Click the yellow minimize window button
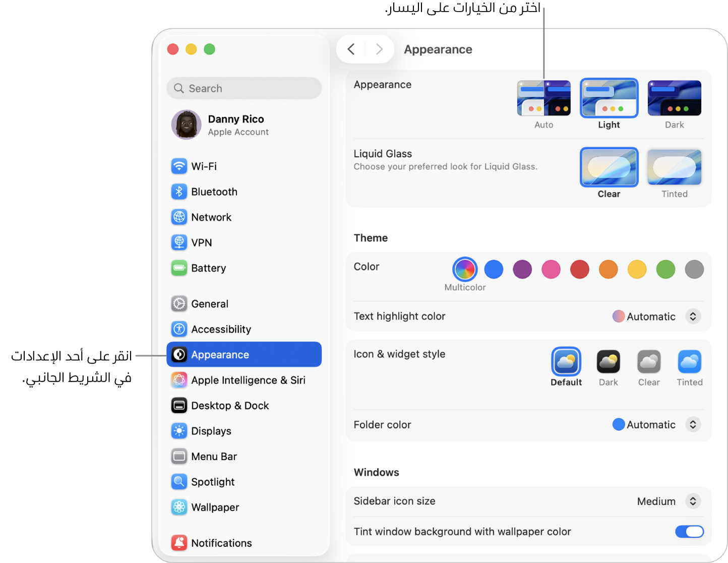The image size is (728, 563). coord(191,49)
